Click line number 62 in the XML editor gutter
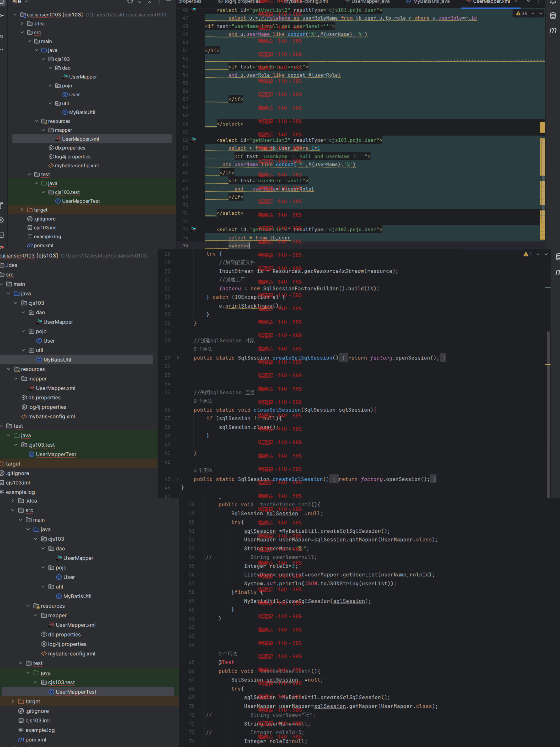Screen dimensions: 560x747 (x=185, y=140)
